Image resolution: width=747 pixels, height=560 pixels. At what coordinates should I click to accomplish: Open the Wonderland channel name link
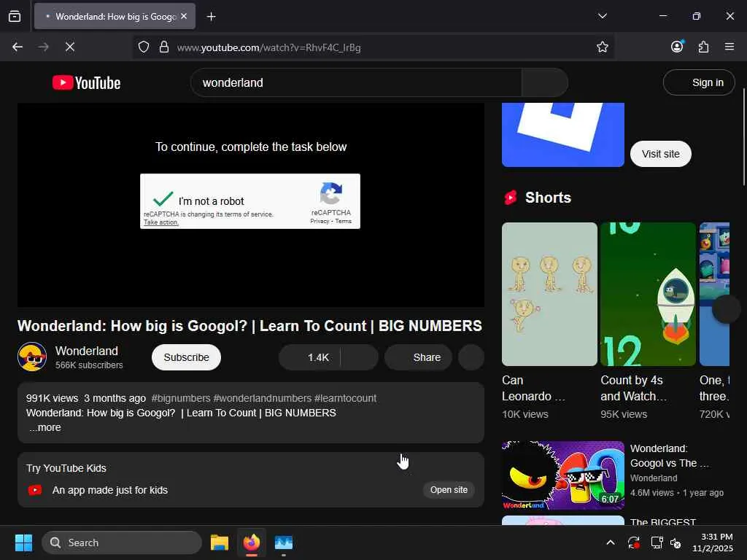coord(87,351)
